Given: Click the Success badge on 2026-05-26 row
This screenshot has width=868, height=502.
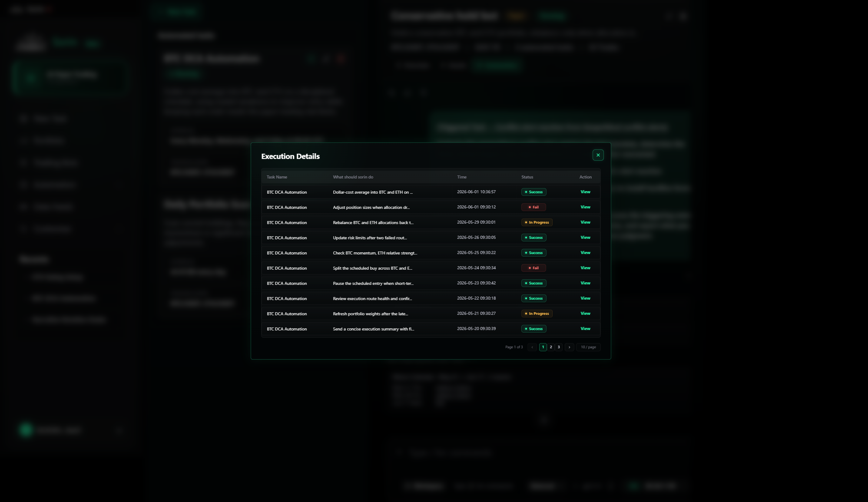Looking at the screenshot, I should click(x=534, y=238).
